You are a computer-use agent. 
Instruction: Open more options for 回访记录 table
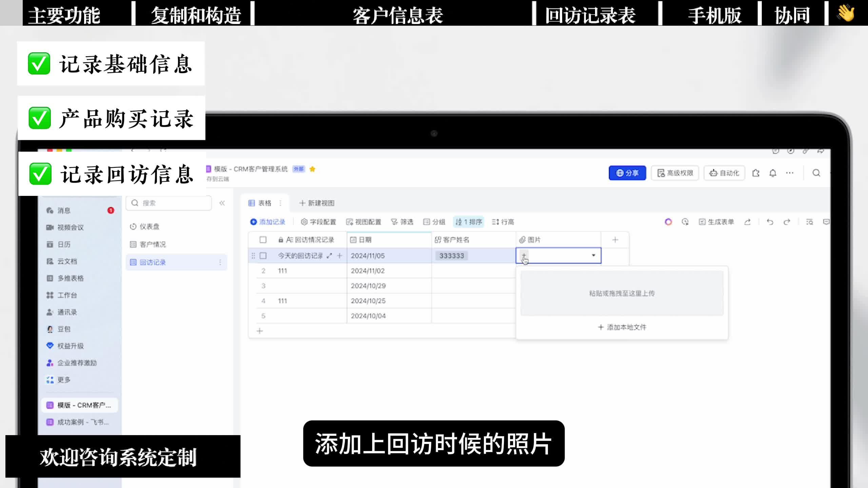[220, 262]
